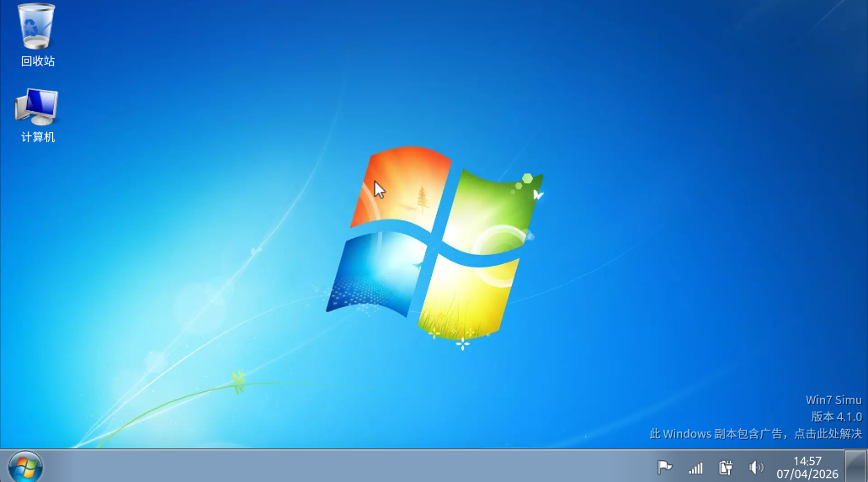
Task: Open the Recycle Bin desktop icon
Action: (37, 27)
